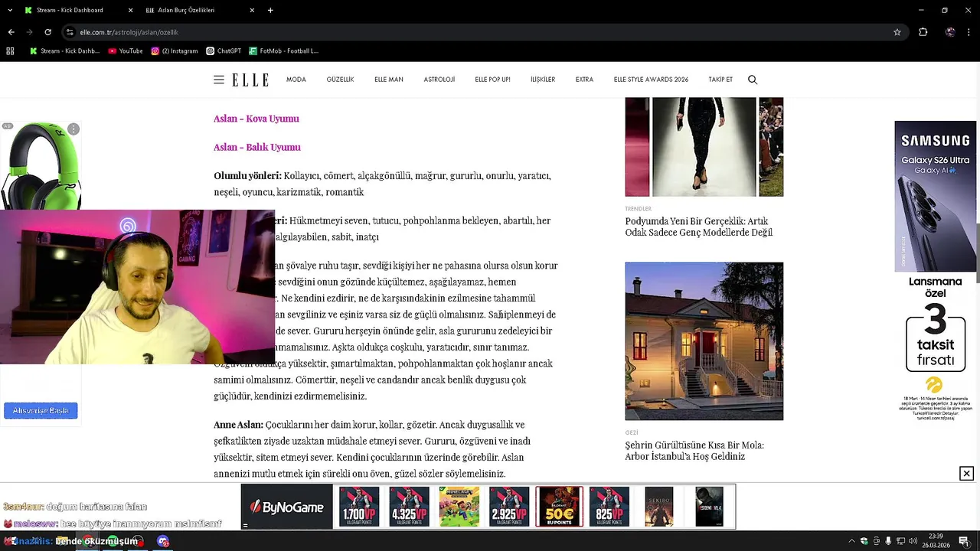Viewport: 980px width, 551px height.
Task: Open the ASTROLOJİ menu item
Action: click(439, 80)
